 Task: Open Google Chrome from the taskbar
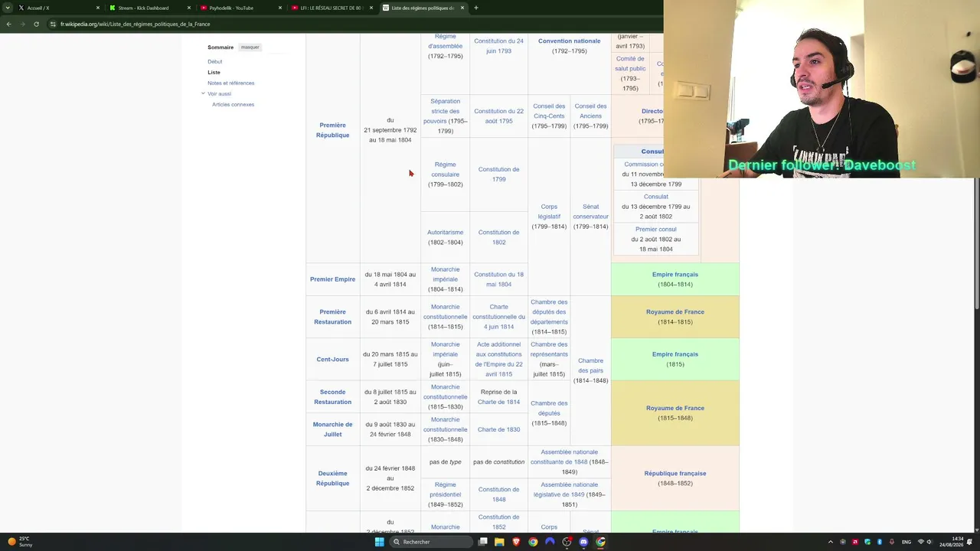(533, 542)
